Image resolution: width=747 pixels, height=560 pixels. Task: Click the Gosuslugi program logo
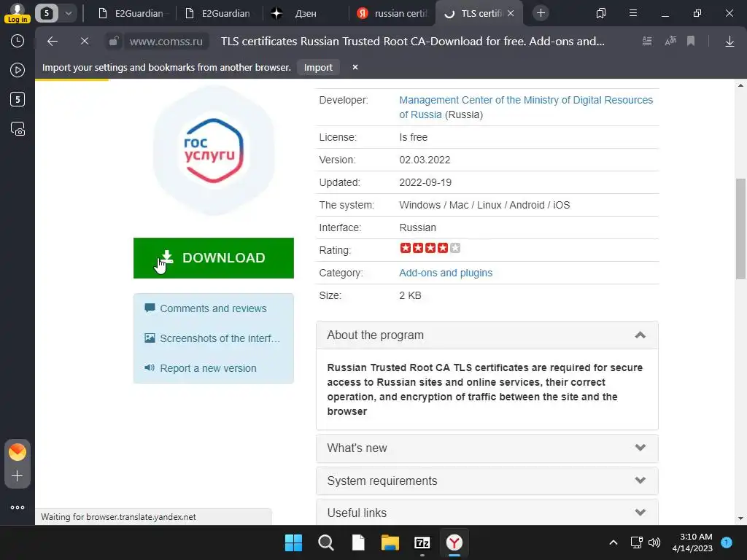point(214,150)
